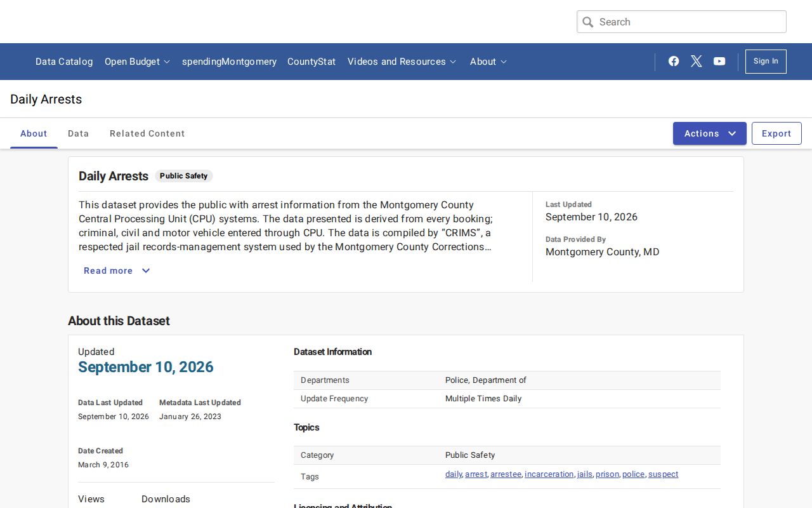This screenshot has width=812, height=508.
Task: Open Data Catalog in navigation
Action: pos(64,62)
